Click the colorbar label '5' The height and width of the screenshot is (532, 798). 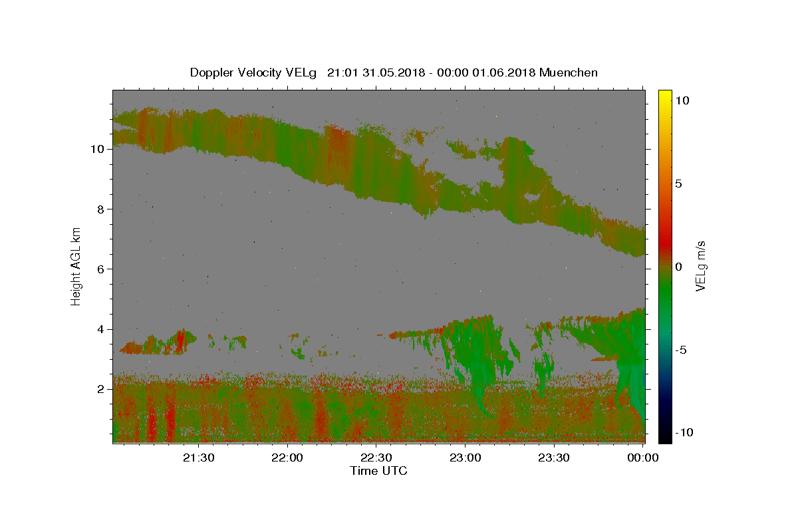(678, 184)
